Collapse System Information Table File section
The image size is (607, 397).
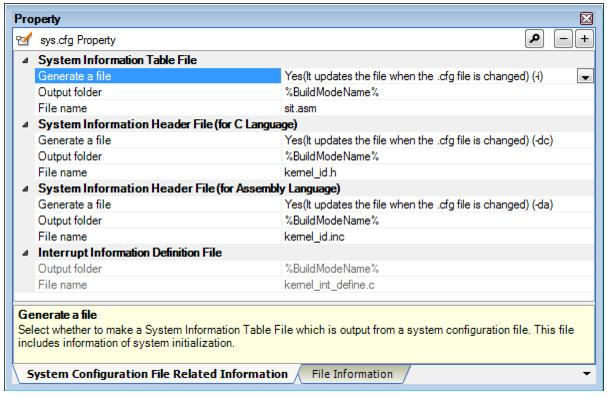pyautogui.click(x=26, y=60)
